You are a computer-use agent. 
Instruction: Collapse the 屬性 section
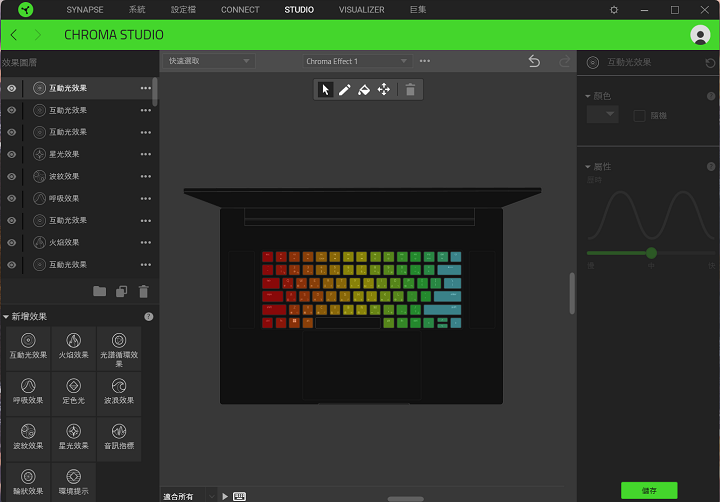point(588,167)
